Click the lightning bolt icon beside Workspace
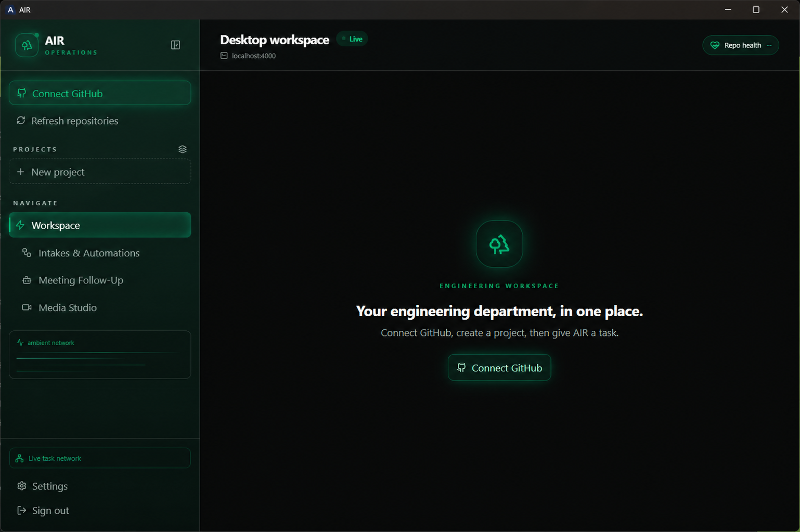 pyautogui.click(x=20, y=225)
